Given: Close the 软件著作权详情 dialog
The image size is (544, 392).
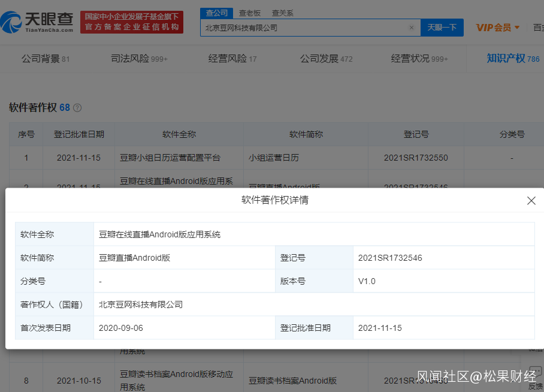Looking at the screenshot, I should 531,201.
